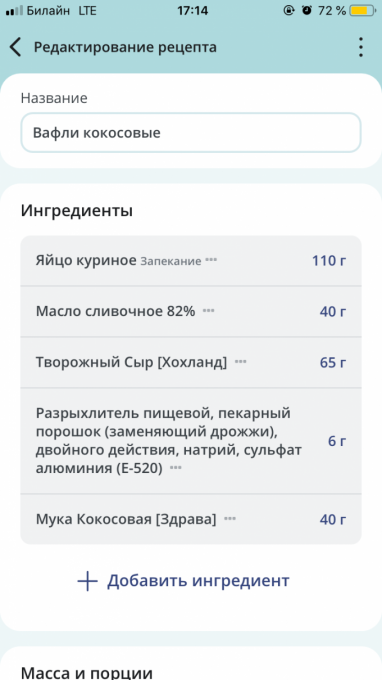Change the 40 г coconut flour amount
Viewport: 382px width, 680px height.
(333, 519)
